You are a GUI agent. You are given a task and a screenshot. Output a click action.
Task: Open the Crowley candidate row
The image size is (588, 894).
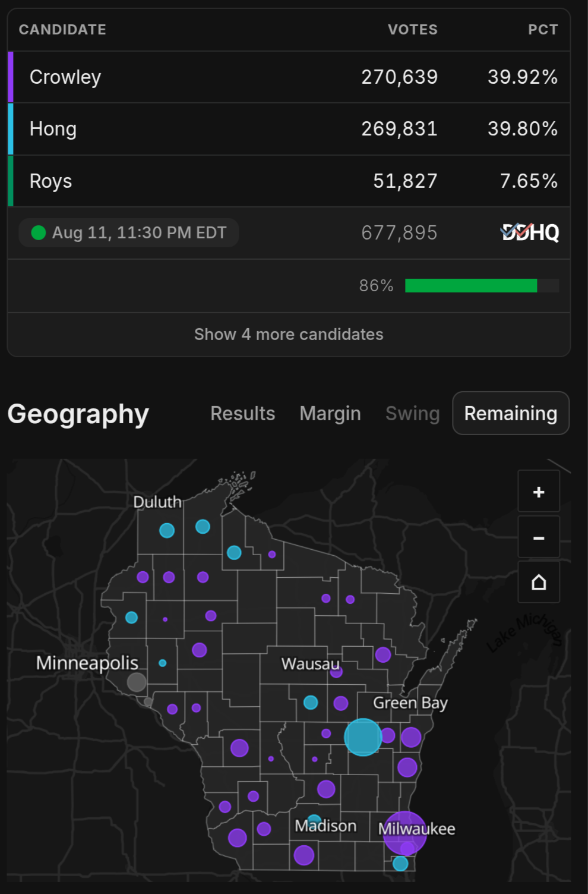point(289,77)
